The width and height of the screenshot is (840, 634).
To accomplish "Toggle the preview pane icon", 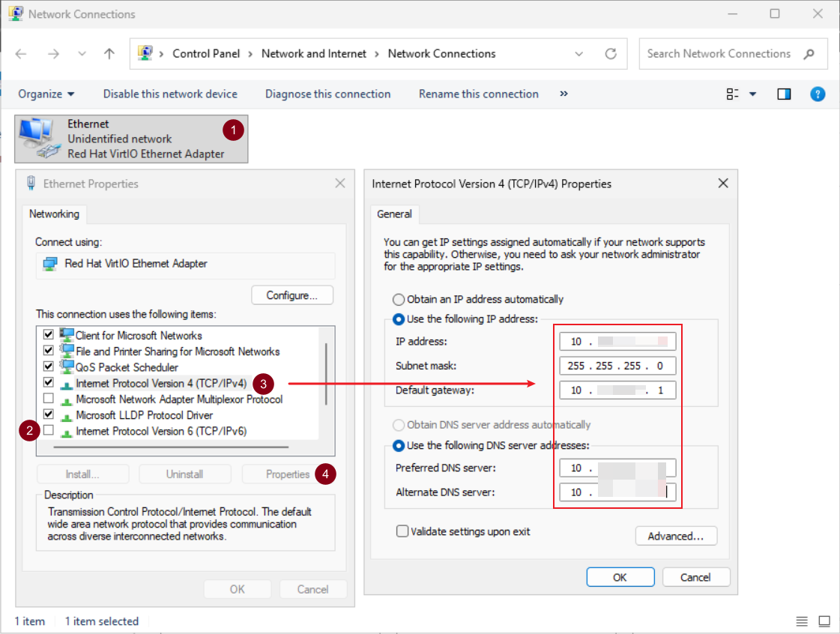I will [784, 94].
